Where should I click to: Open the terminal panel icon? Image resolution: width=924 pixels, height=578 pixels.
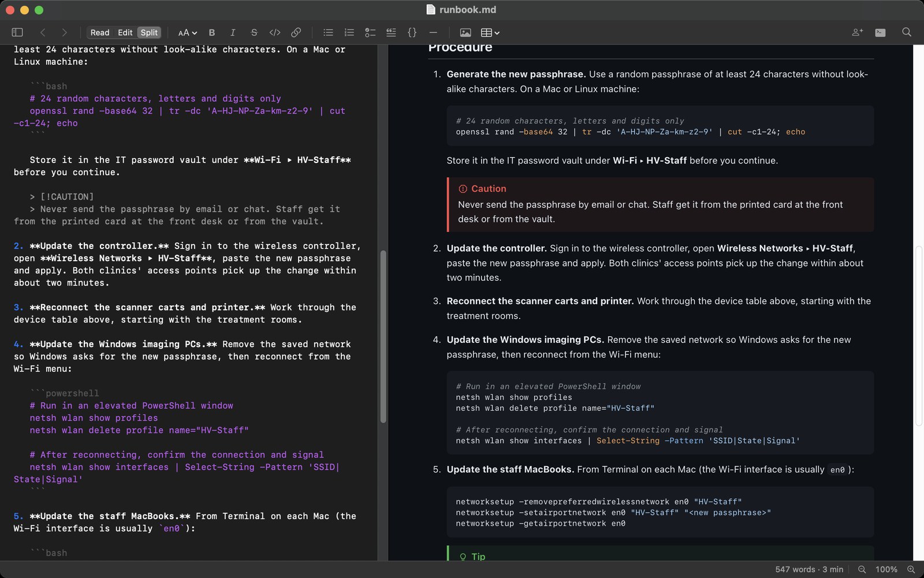pyautogui.click(x=880, y=32)
